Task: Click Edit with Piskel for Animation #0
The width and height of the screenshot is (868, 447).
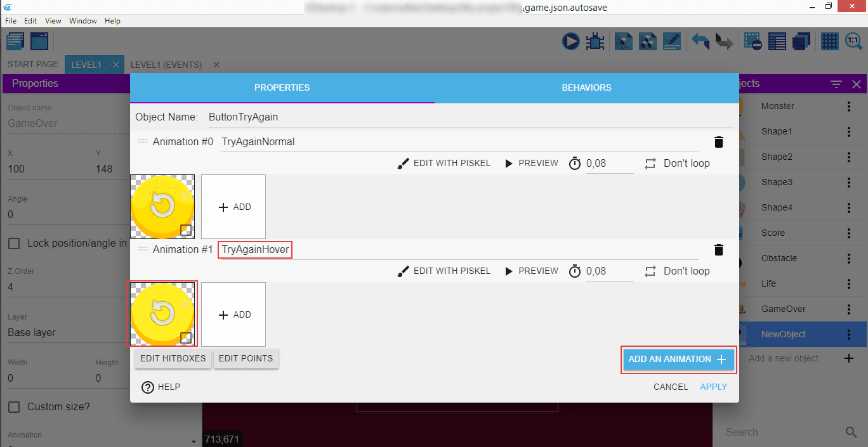Action: (444, 163)
